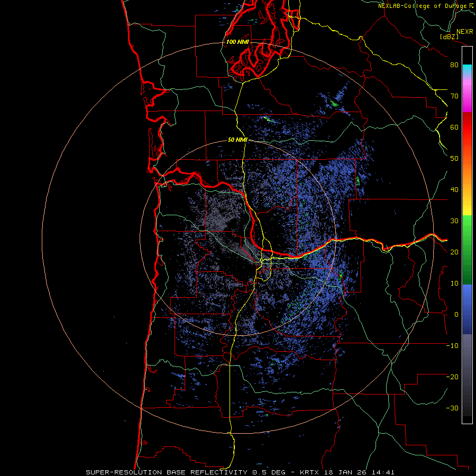This screenshot has height=476, width=476.
Task: Click the 30 value on dBZ scale
Action: [454, 221]
